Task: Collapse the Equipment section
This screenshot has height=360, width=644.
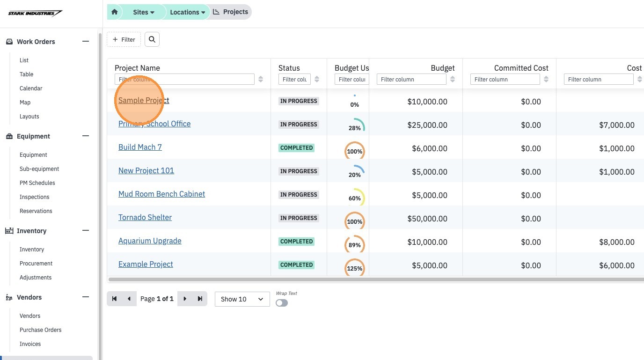Action: pos(86,136)
